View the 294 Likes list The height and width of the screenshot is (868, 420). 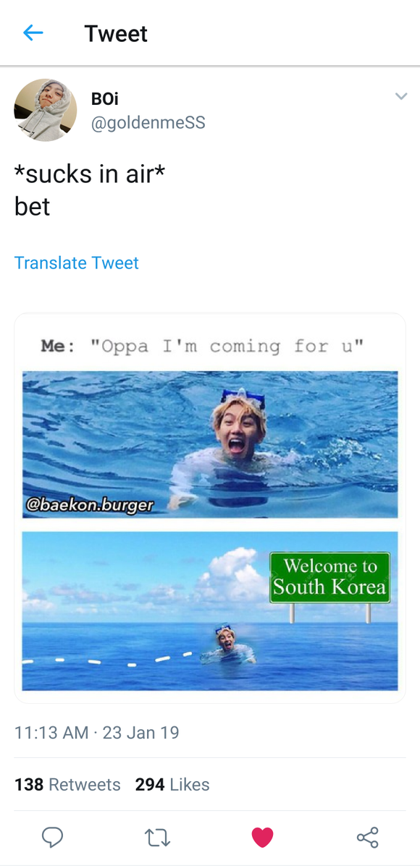(x=172, y=785)
